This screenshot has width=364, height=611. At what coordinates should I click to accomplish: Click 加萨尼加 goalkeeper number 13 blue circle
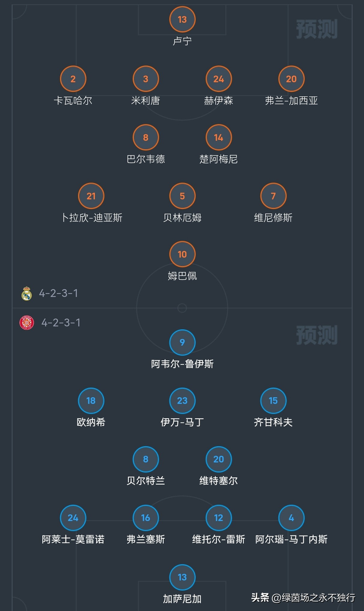click(x=182, y=577)
